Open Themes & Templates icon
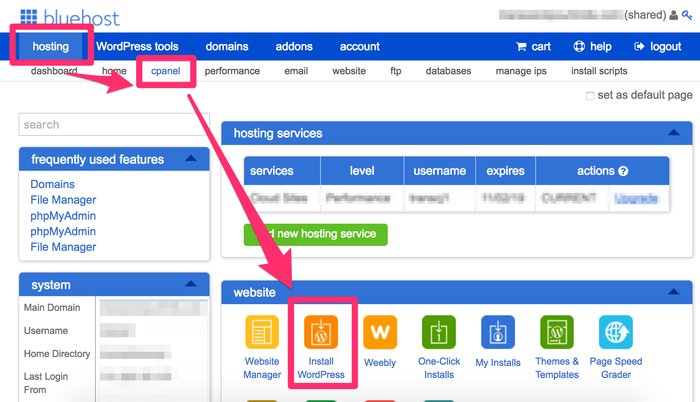 [x=557, y=332]
